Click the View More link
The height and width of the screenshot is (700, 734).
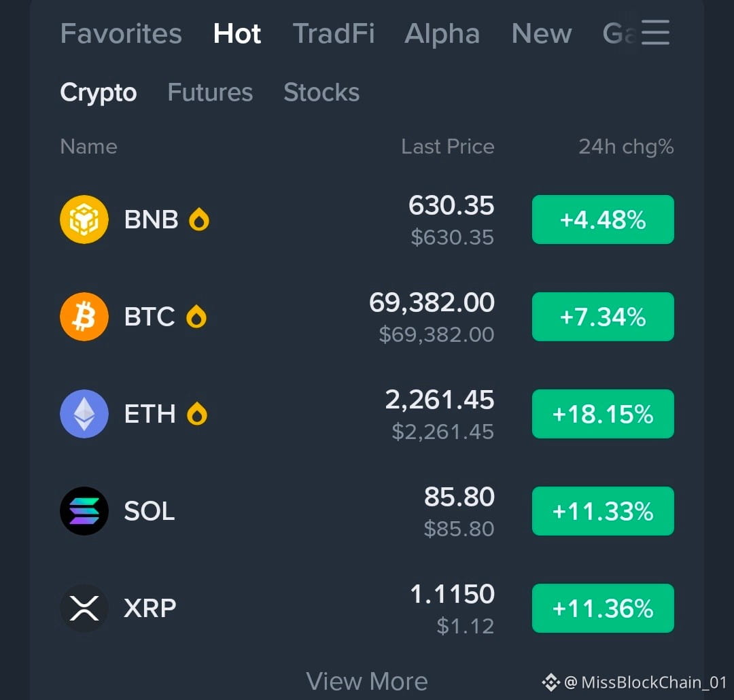pyautogui.click(x=367, y=681)
